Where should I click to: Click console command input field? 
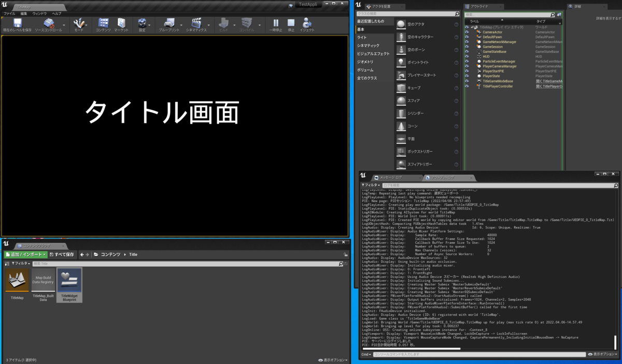pyautogui.click(x=479, y=355)
